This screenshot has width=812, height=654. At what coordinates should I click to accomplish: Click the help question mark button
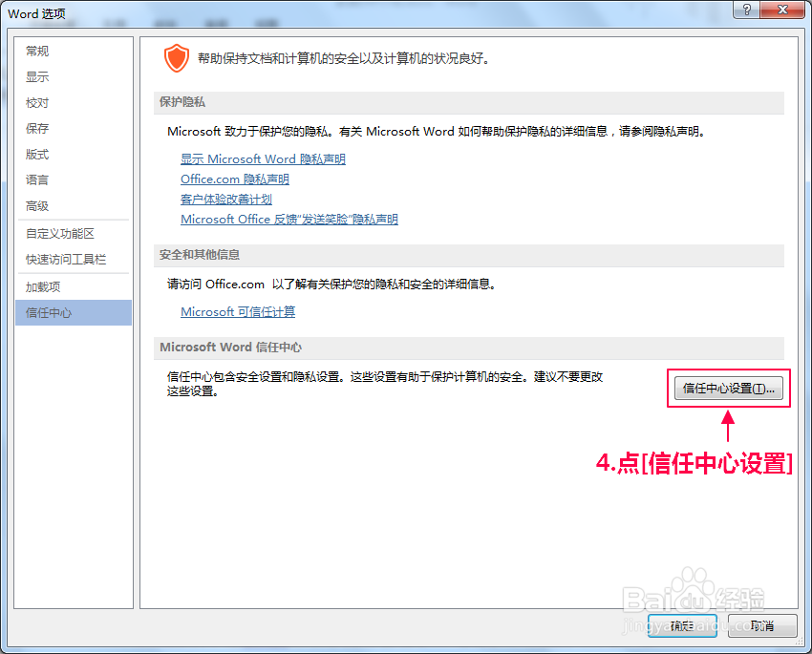746,10
